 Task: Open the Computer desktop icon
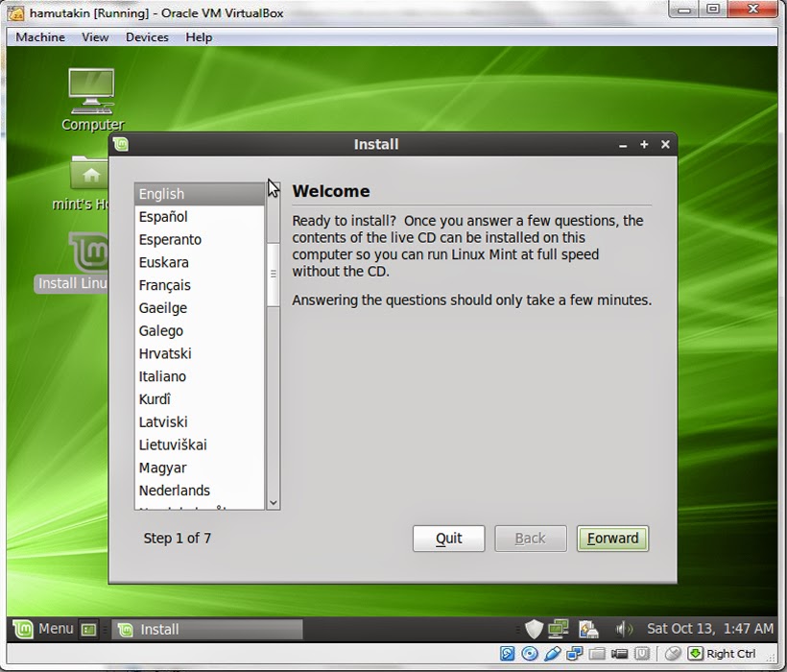(x=91, y=91)
